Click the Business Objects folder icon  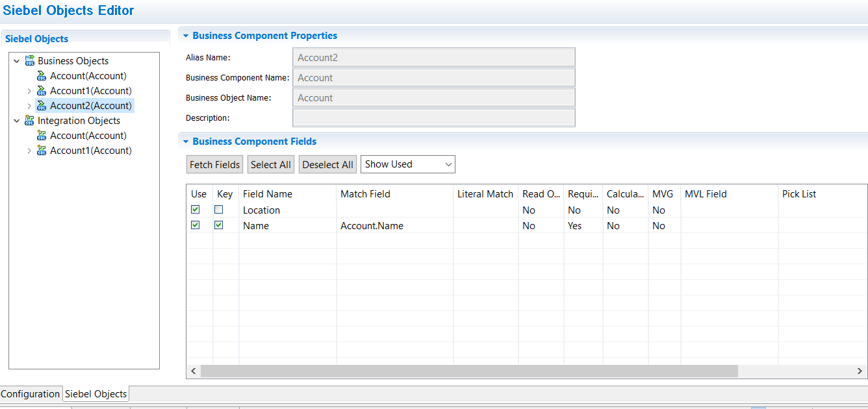point(29,61)
